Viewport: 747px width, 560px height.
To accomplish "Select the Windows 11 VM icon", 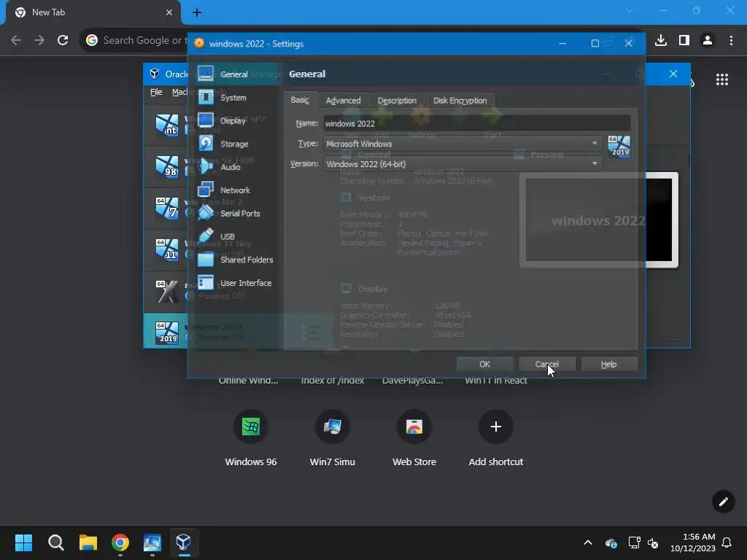I will pyautogui.click(x=167, y=249).
